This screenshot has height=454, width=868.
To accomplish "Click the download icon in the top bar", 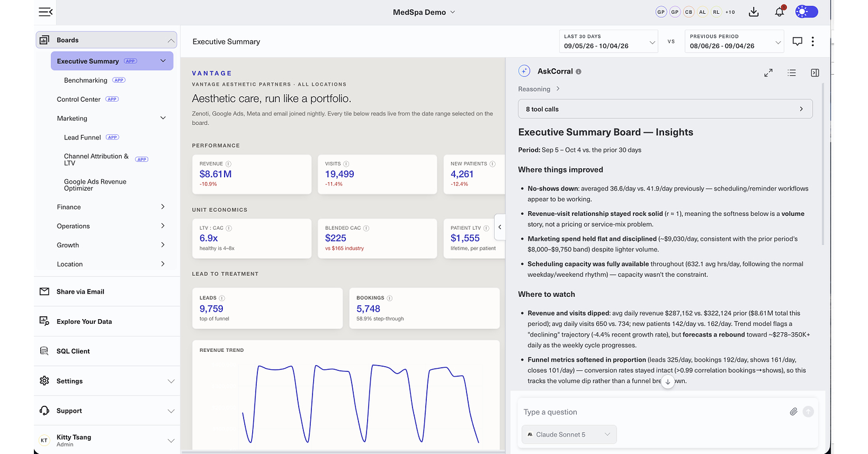I will pos(754,12).
